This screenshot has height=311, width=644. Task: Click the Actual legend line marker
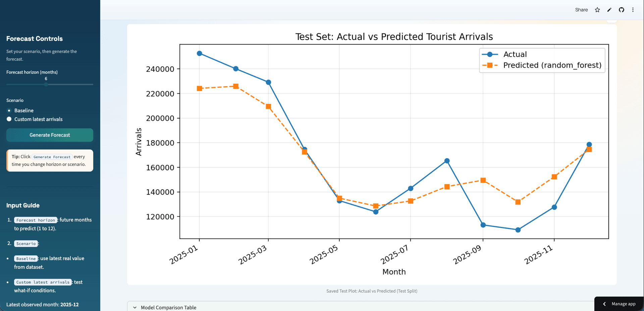pyautogui.click(x=490, y=54)
